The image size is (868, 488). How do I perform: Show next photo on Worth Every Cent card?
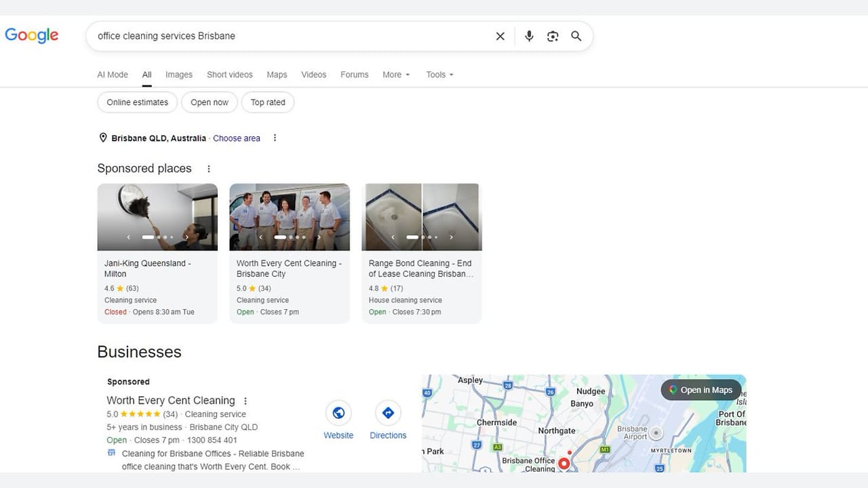tap(319, 237)
